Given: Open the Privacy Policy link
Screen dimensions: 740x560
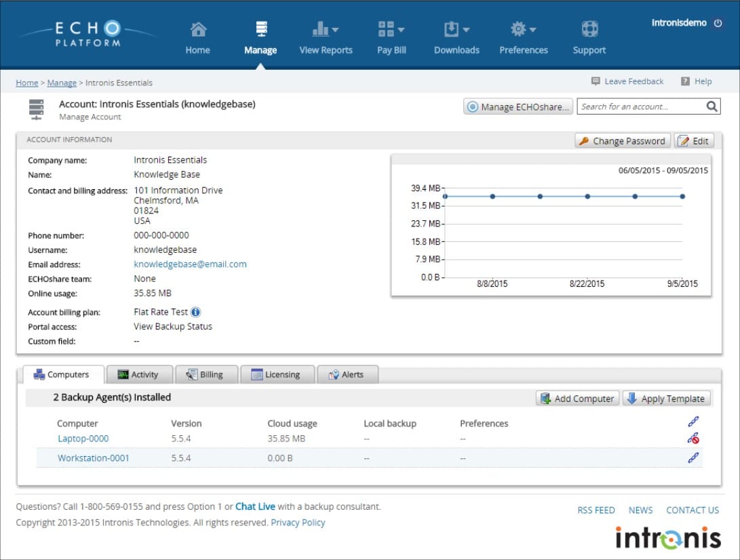Looking at the screenshot, I should [298, 523].
